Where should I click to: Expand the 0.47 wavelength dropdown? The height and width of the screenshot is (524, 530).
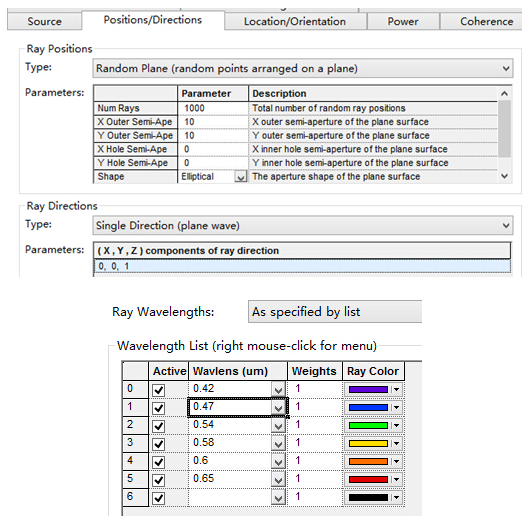pos(279,408)
